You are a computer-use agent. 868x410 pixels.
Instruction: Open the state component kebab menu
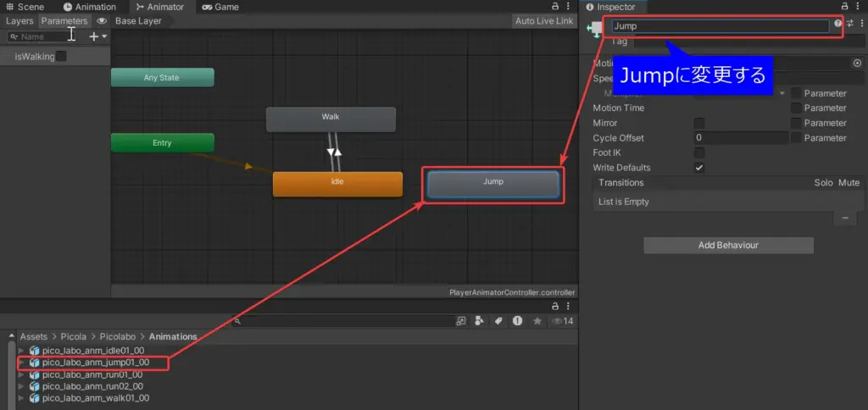coord(862,24)
